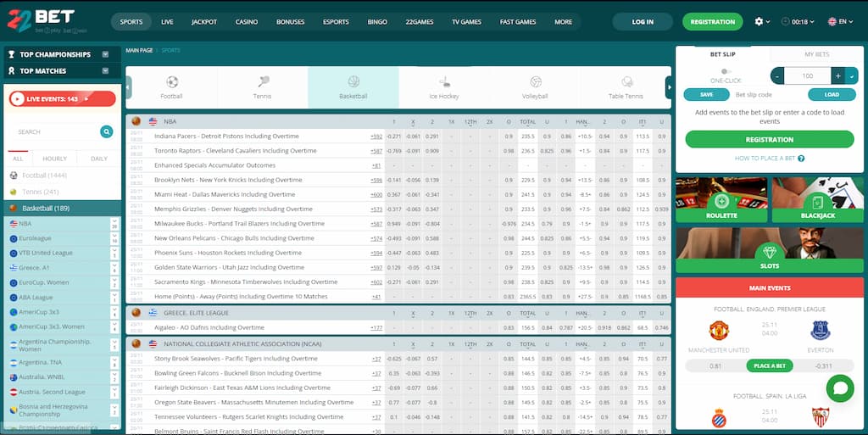Select the Football sport icon
Screen dimensions: 868x435
[x=171, y=82]
